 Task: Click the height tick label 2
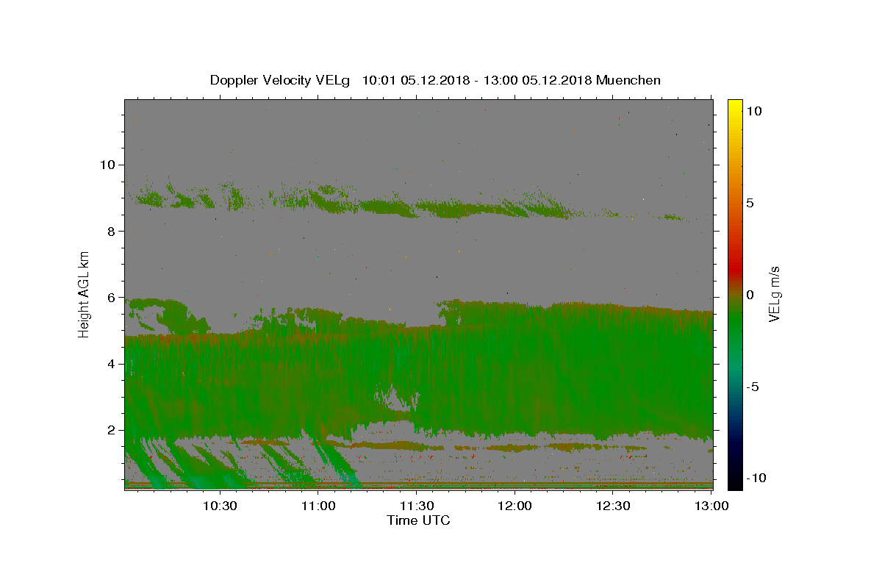(112, 430)
